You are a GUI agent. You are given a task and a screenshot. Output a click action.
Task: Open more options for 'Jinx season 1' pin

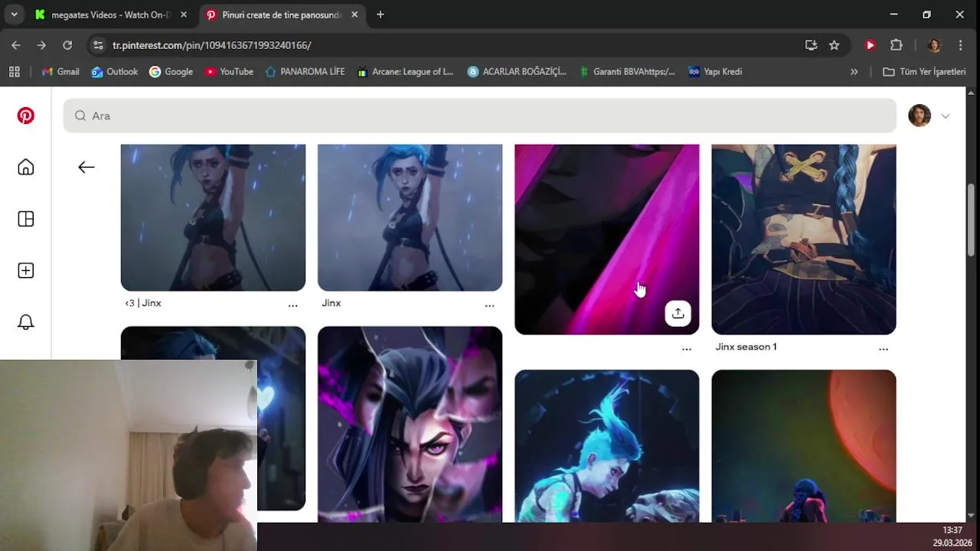click(x=884, y=348)
